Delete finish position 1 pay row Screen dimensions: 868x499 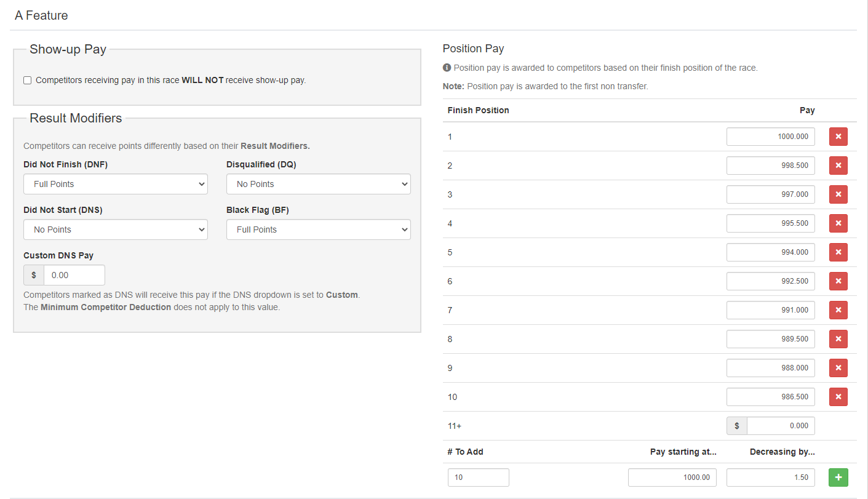(838, 137)
